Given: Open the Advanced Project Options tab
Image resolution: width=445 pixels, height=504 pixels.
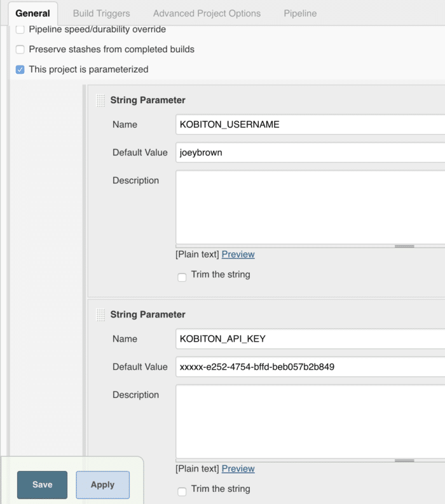Looking at the screenshot, I should tap(207, 13).
